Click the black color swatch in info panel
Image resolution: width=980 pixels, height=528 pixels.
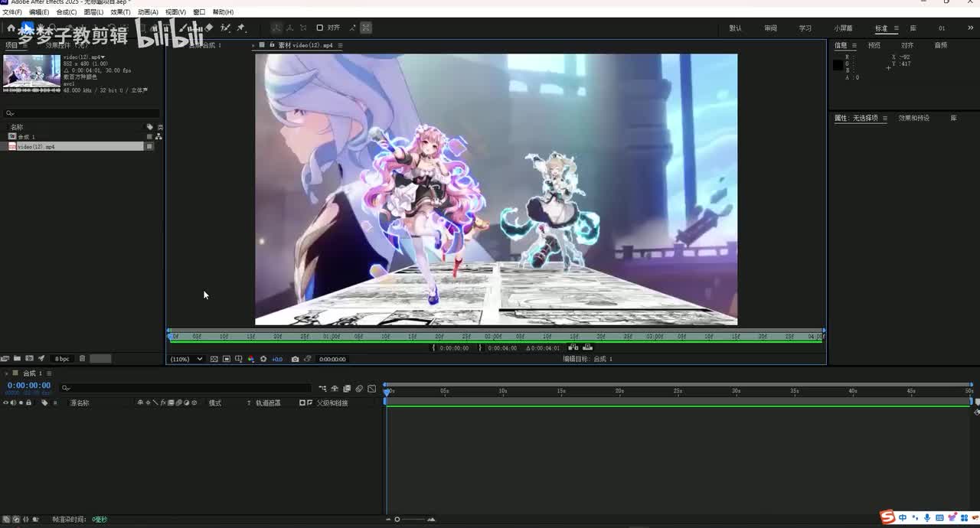click(838, 65)
